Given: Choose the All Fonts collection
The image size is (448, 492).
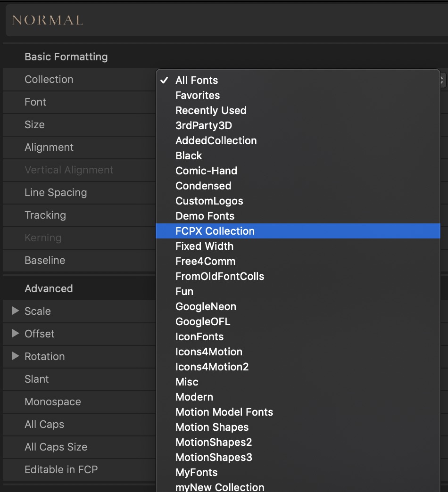Looking at the screenshot, I should [x=197, y=80].
